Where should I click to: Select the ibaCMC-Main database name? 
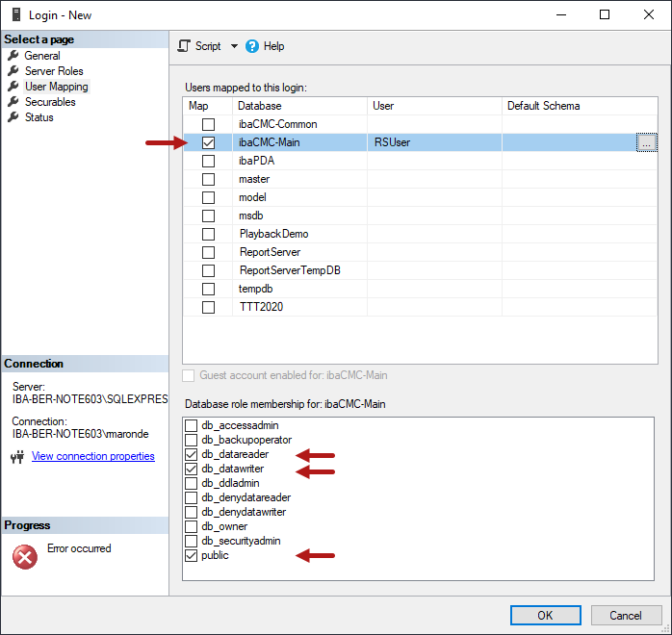pyautogui.click(x=270, y=142)
